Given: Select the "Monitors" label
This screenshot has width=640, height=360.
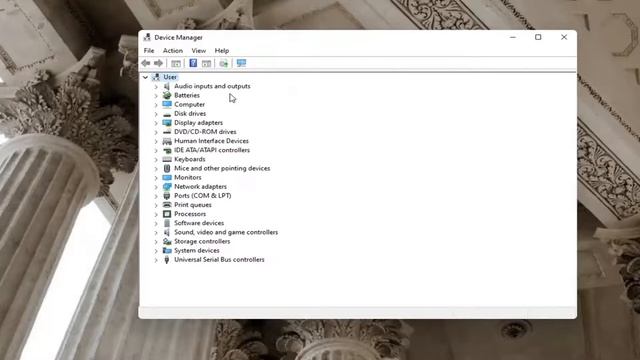Looking at the screenshot, I should click(x=188, y=178).
